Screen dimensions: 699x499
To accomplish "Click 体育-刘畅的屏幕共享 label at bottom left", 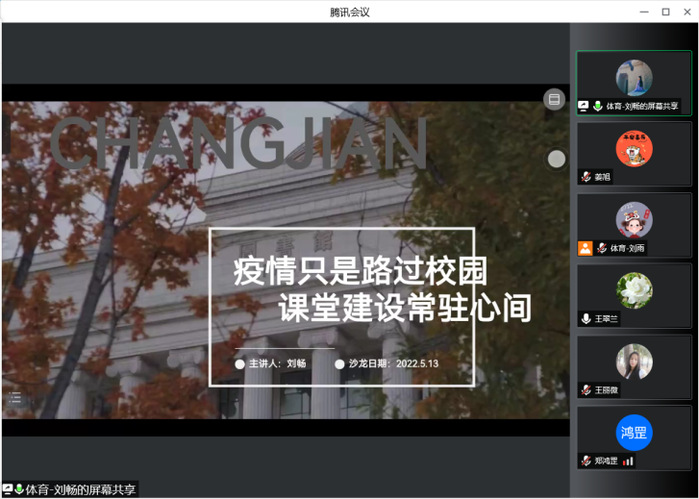I will coord(80,489).
